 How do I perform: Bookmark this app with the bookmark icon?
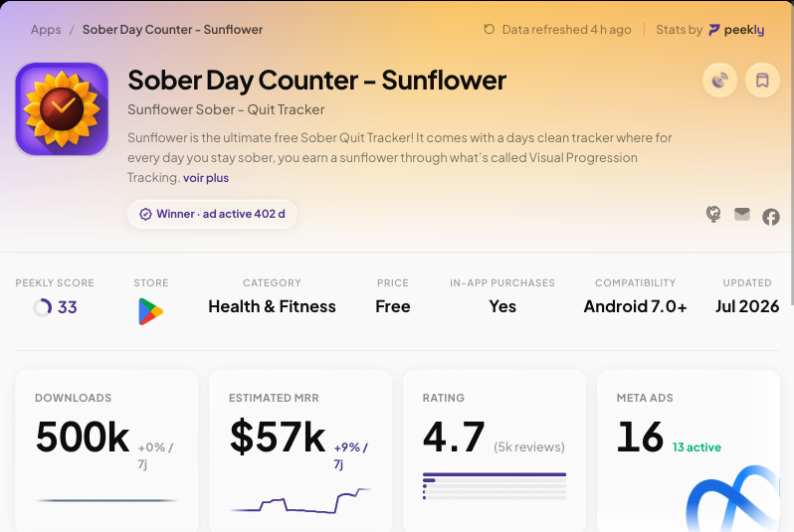(762, 80)
